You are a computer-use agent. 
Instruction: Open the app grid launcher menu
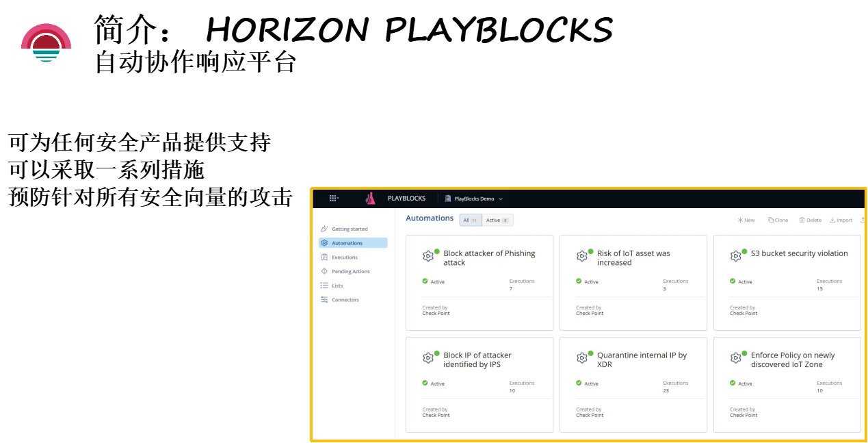pos(333,199)
